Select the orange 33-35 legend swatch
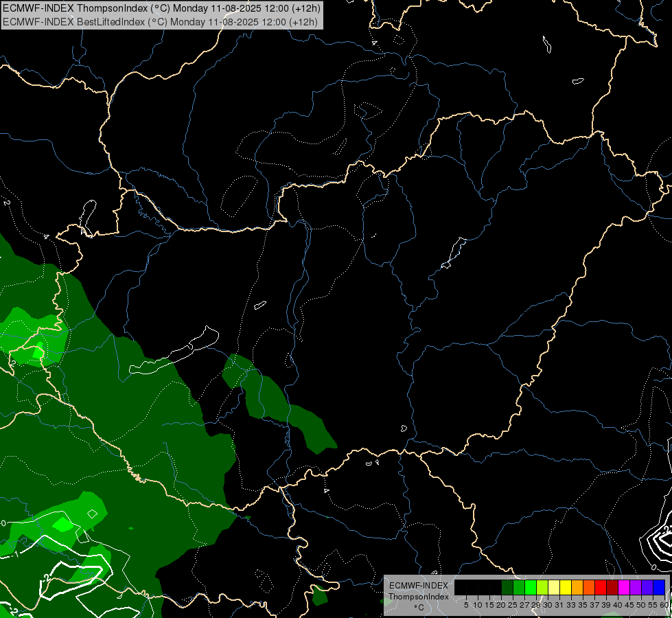Image resolution: width=672 pixels, height=618 pixels. 577,587
